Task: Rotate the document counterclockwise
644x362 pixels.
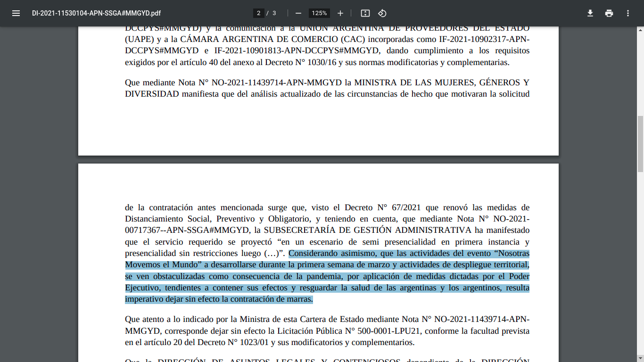Action: (382, 13)
